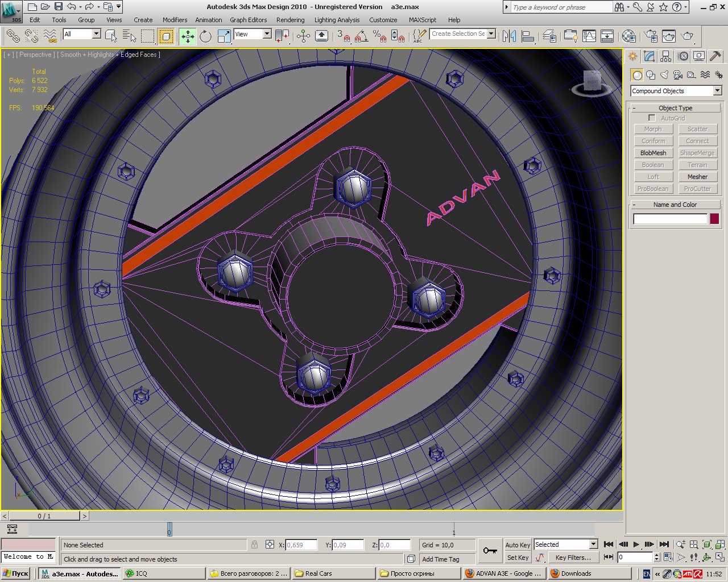This screenshot has width=728, height=582.
Task: Switch to the Hierarchy panel tab
Action: [666, 56]
